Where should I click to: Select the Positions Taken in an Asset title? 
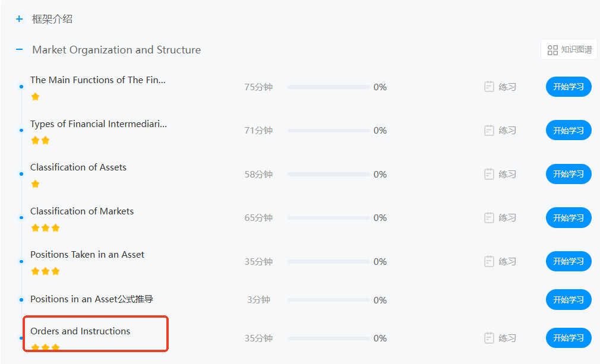[87, 255]
